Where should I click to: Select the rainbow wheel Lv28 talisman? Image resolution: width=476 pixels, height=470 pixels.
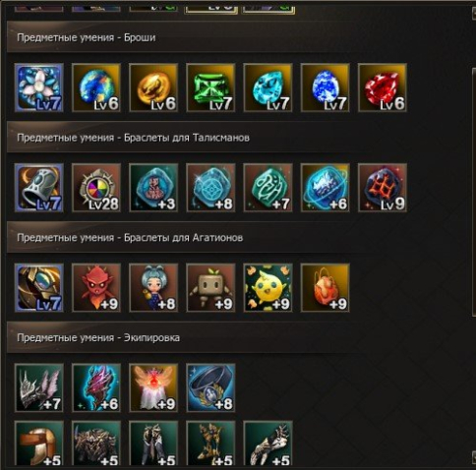pos(96,188)
